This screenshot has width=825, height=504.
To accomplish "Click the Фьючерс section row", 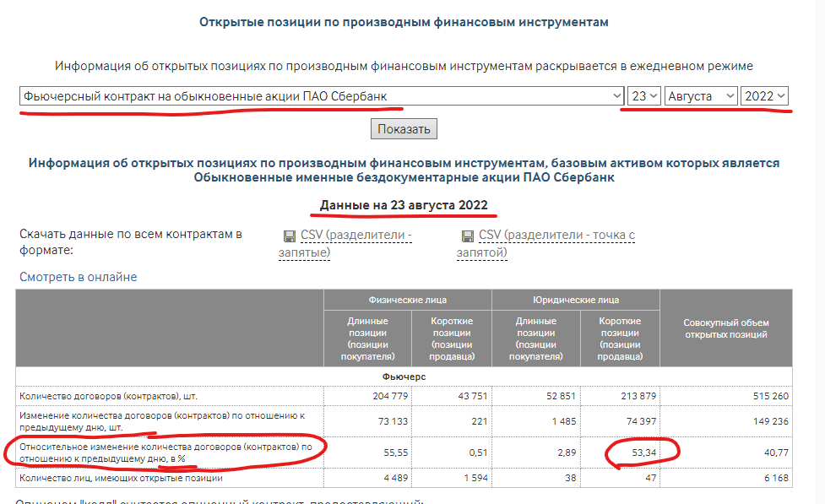I will pos(404,377).
